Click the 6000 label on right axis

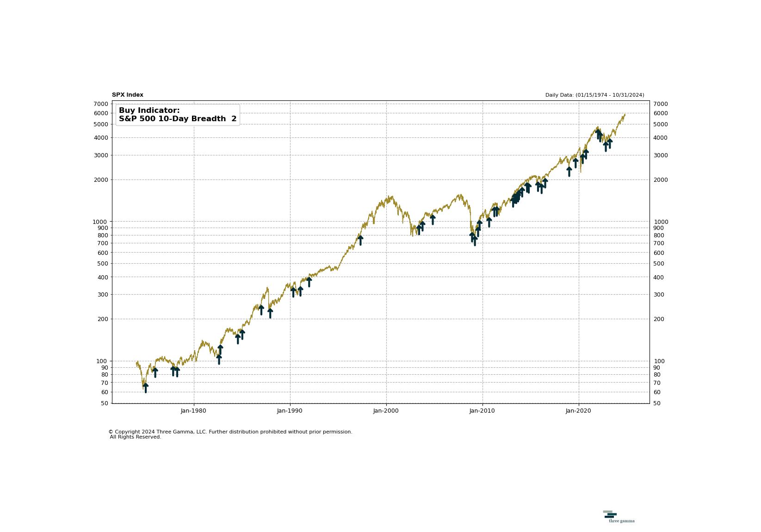click(x=661, y=114)
